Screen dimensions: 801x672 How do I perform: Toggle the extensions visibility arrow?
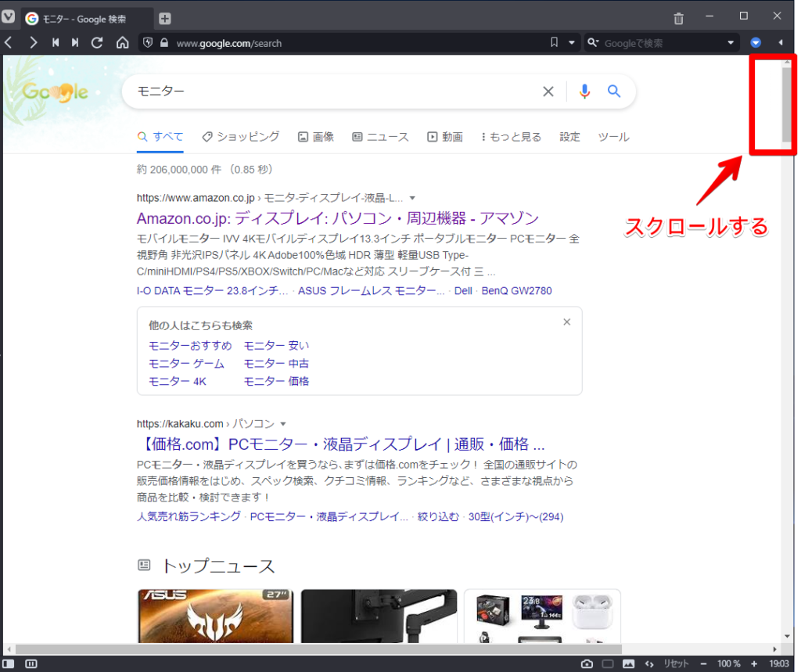pyautogui.click(x=781, y=42)
